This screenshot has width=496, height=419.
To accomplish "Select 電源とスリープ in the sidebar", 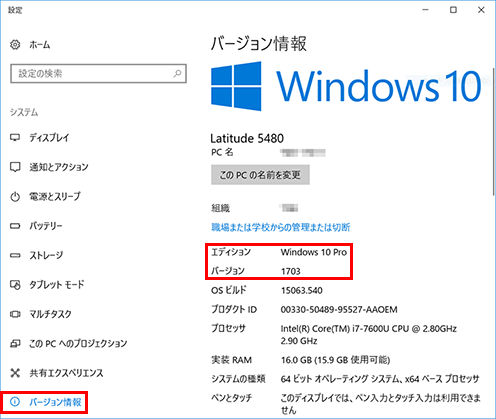I will click(x=55, y=196).
